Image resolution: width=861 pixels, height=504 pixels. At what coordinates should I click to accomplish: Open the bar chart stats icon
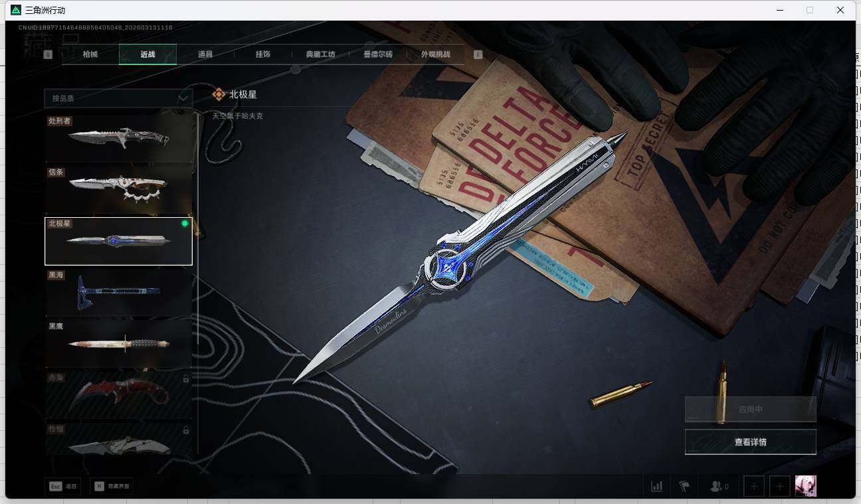click(656, 486)
